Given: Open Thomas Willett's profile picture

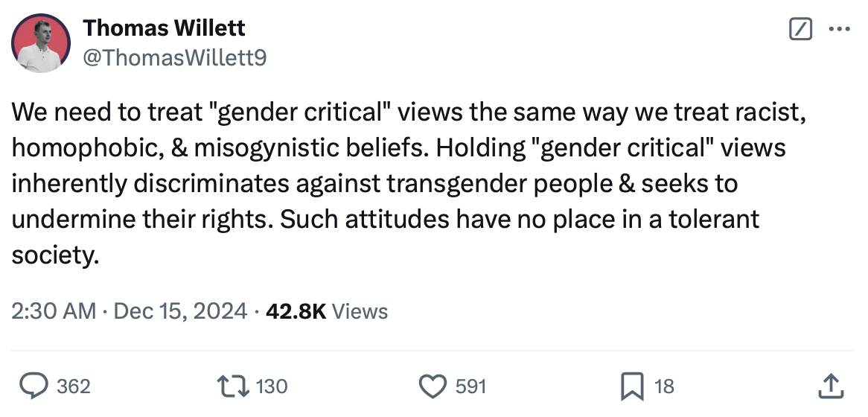Looking at the screenshot, I should tap(39, 43).
